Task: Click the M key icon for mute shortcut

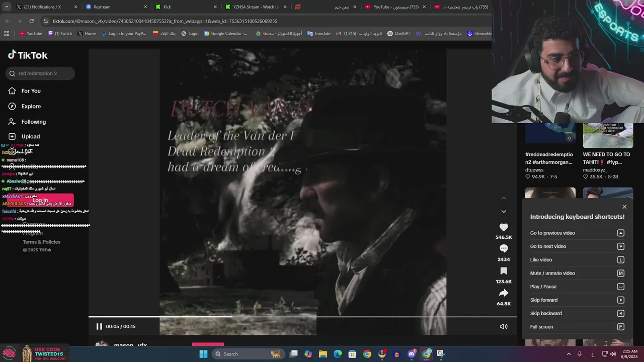Action: pos(621,273)
